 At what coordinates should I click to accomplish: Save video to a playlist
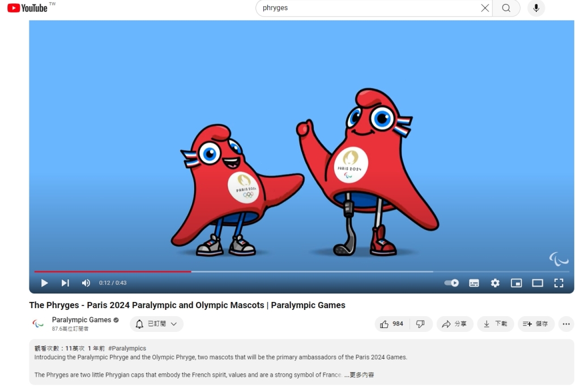536,324
